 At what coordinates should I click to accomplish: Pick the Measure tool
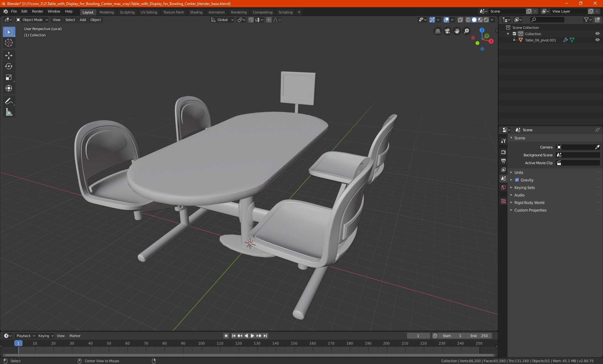[9, 112]
